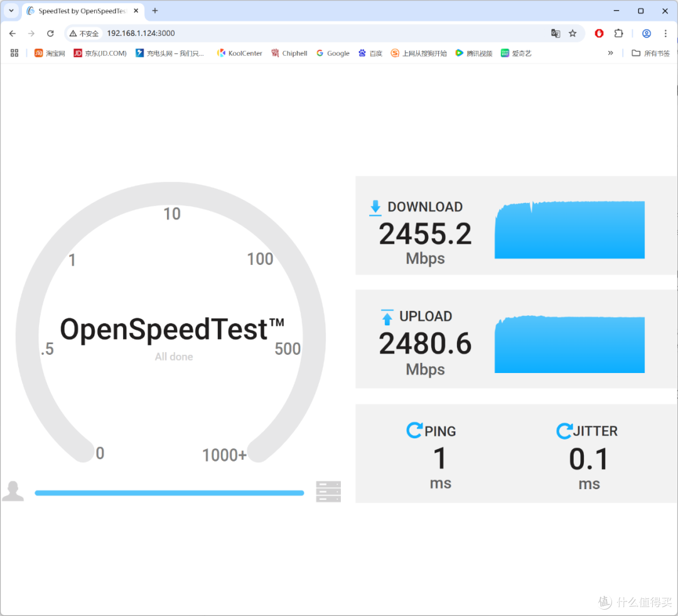Image resolution: width=678 pixels, height=616 pixels.
Task: Click the JITTER refresh icon
Action: [x=564, y=431]
